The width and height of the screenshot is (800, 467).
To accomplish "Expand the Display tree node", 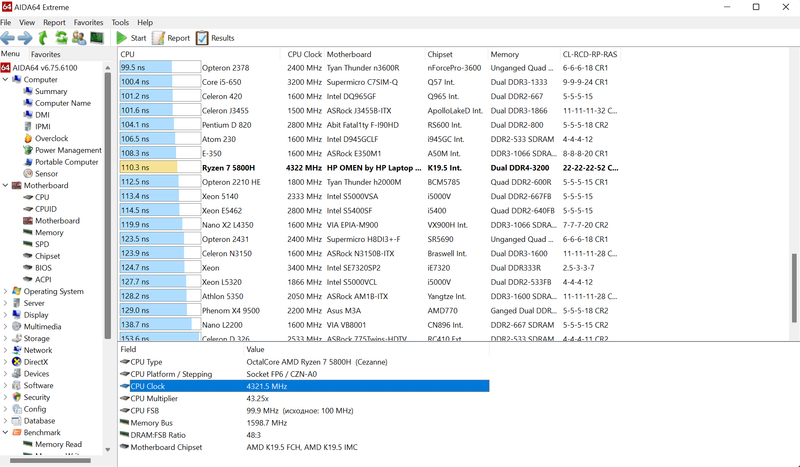I will [x=5, y=315].
